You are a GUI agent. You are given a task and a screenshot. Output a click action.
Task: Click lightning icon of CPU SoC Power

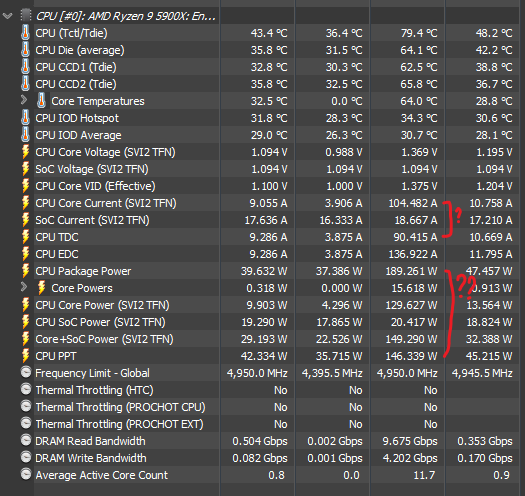click(25, 322)
